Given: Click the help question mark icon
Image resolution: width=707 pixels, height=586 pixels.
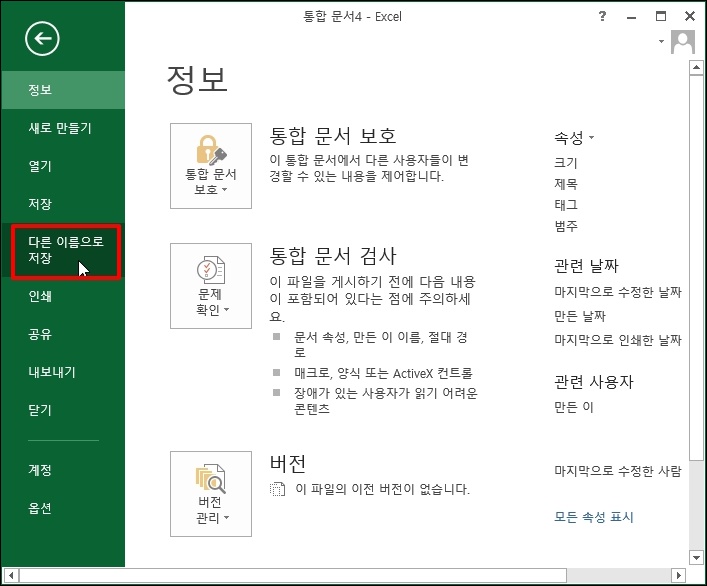Looking at the screenshot, I should click(602, 17).
